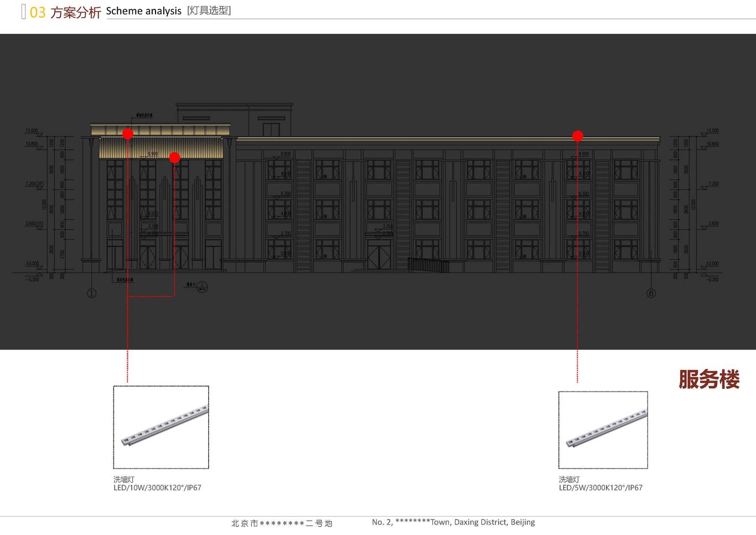The image size is (756, 535).
Task: Click the yellow section number 03
Action: [38, 12]
